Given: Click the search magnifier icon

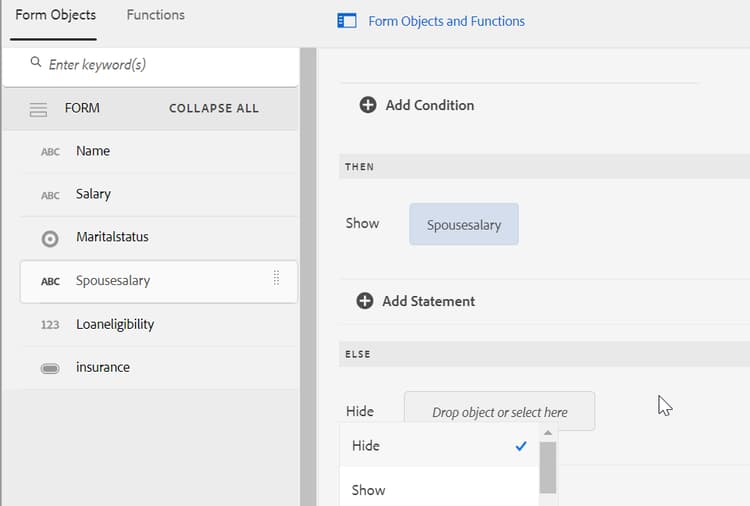Looking at the screenshot, I should coord(36,64).
